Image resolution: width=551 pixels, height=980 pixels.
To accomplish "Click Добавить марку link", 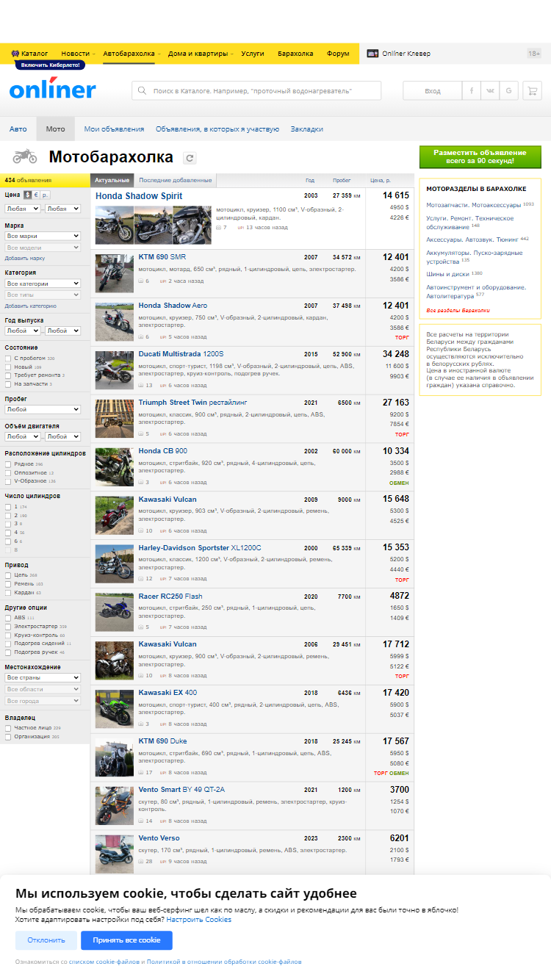I will [x=25, y=259].
